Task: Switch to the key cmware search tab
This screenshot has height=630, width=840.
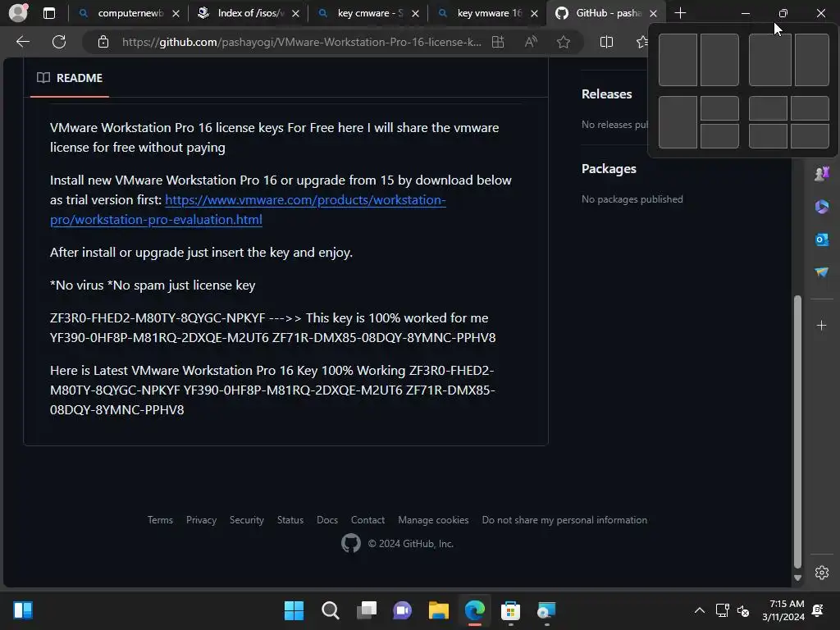Action: 370,13
